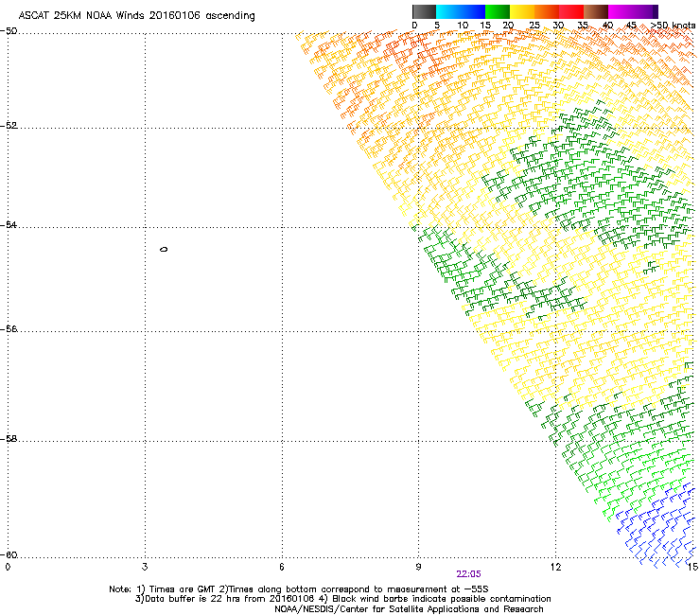Image resolution: width=700 pixels, height=615 pixels.
Task: Click the yellow 20-25 knots color swatch
Action: click(522, 11)
